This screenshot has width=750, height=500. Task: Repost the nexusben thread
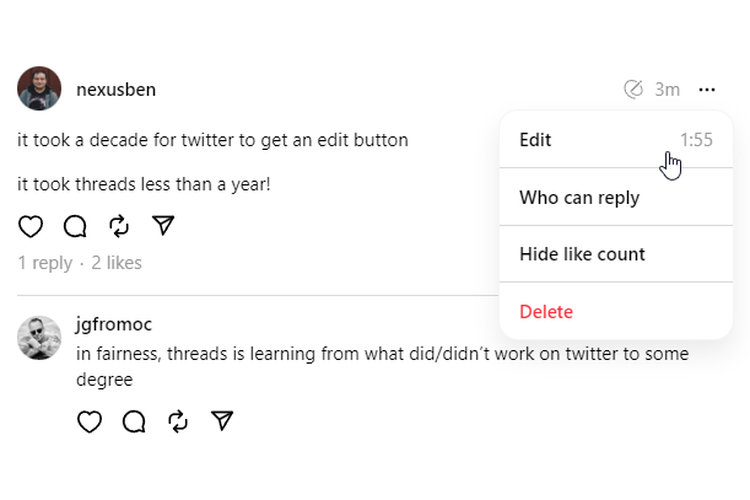119,226
